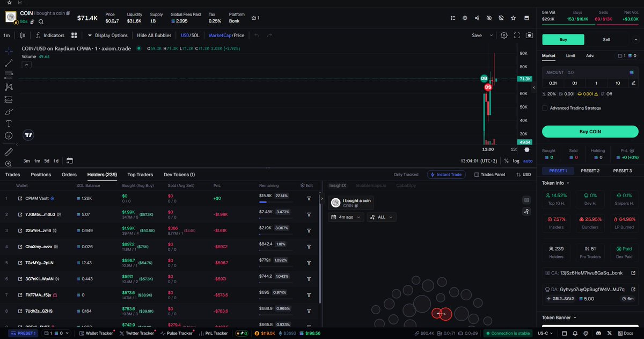
Task: Check the Advanced Trading Strategy checkbox
Action: 545,108
